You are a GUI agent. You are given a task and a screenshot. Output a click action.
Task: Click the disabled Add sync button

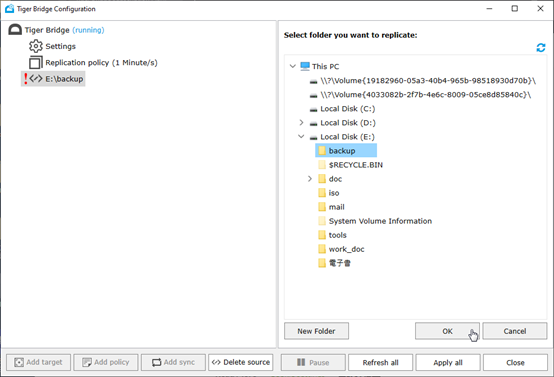(x=173, y=363)
